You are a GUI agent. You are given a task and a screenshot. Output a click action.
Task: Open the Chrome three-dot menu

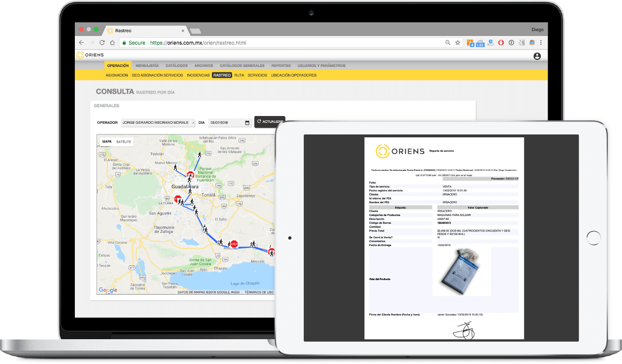[x=541, y=43]
